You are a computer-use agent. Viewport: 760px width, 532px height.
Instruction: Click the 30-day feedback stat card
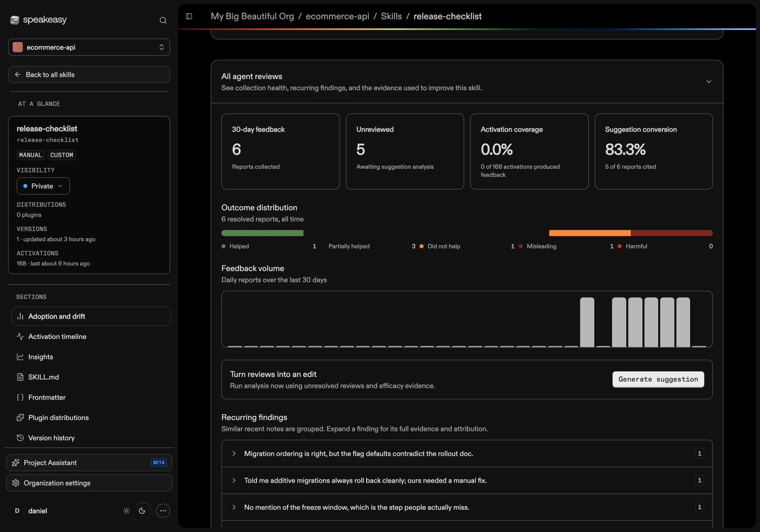point(280,151)
